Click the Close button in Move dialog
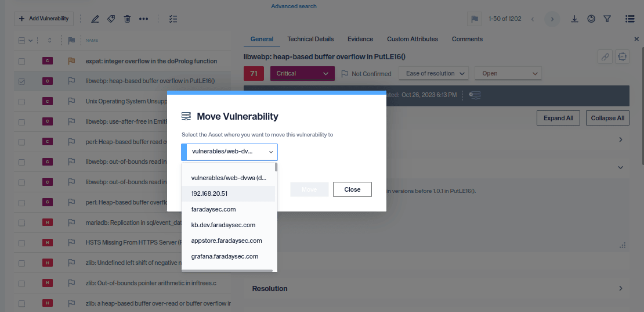This screenshot has height=312, width=644. [x=352, y=189]
